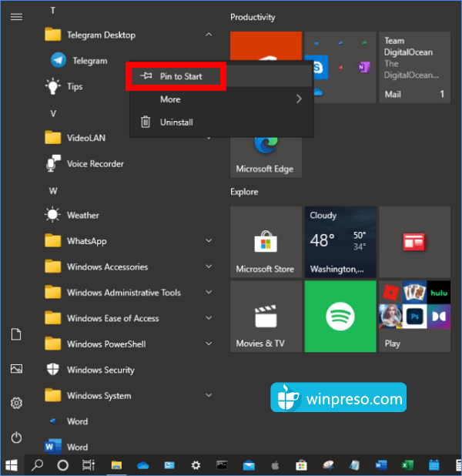Viewport: 462px width, 476px height.
Task: Open Documents from Start left rail
Action: pyautogui.click(x=16, y=334)
